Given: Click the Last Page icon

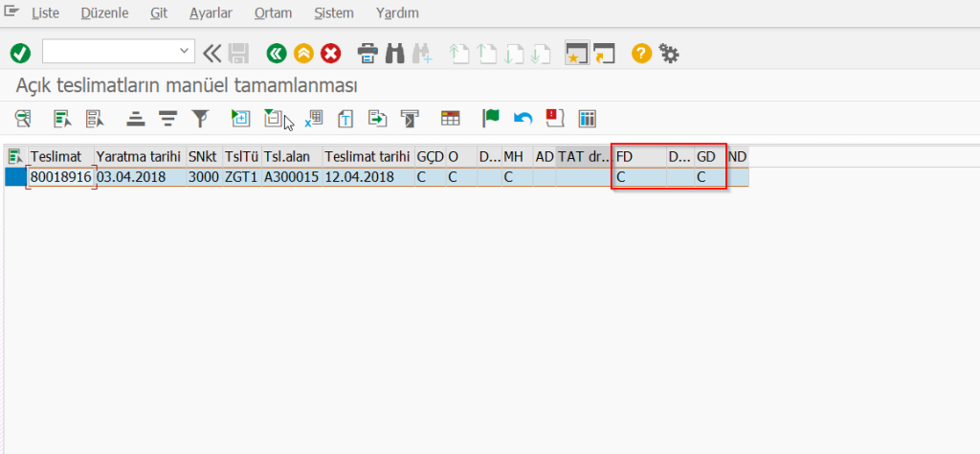Looking at the screenshot, I should pos(541,54).
